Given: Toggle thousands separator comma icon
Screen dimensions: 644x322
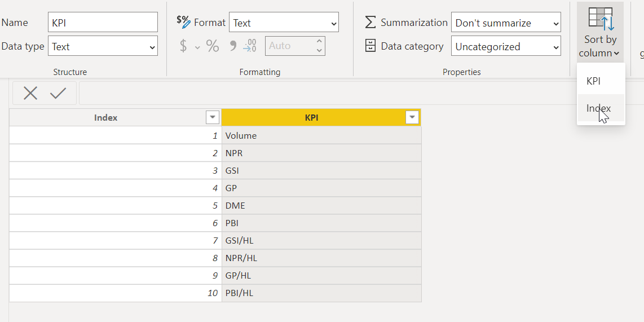Looking at the screenshot, I should point(233,46).
